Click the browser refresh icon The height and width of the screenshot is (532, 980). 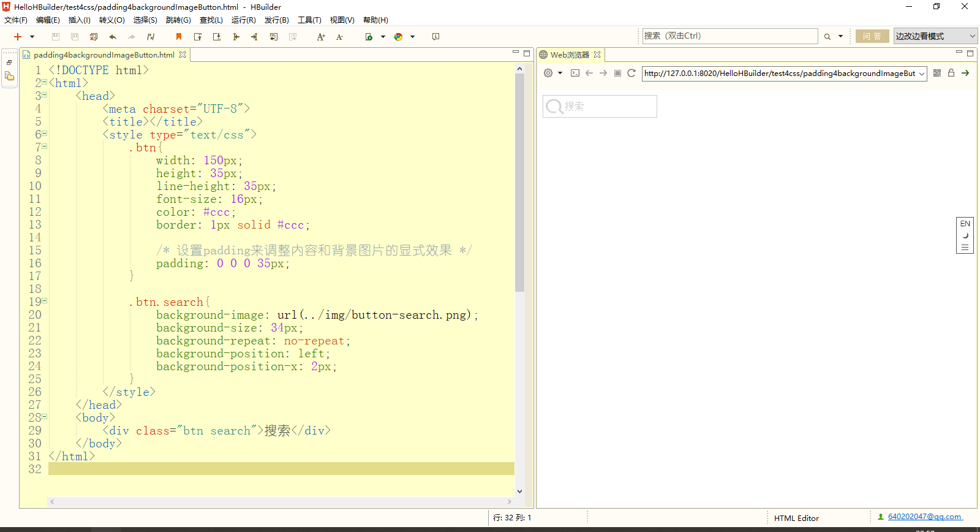pos(631,73)
